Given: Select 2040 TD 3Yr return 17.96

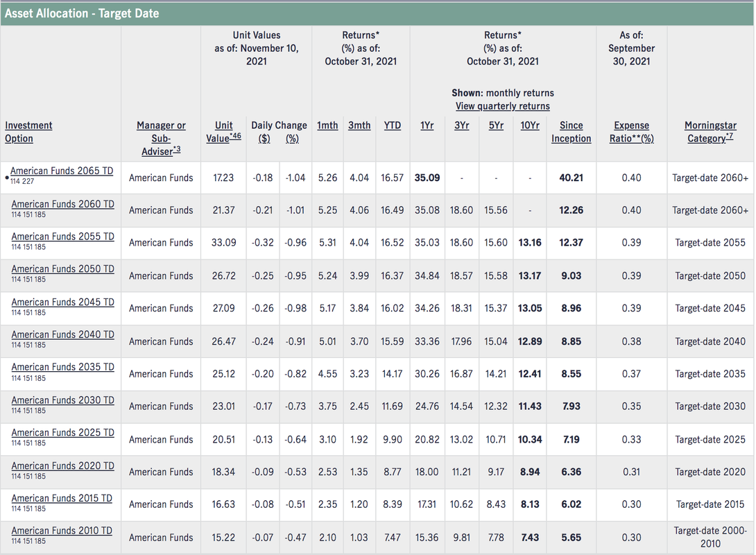Looking at the screenshot, I should pos(461,341).
